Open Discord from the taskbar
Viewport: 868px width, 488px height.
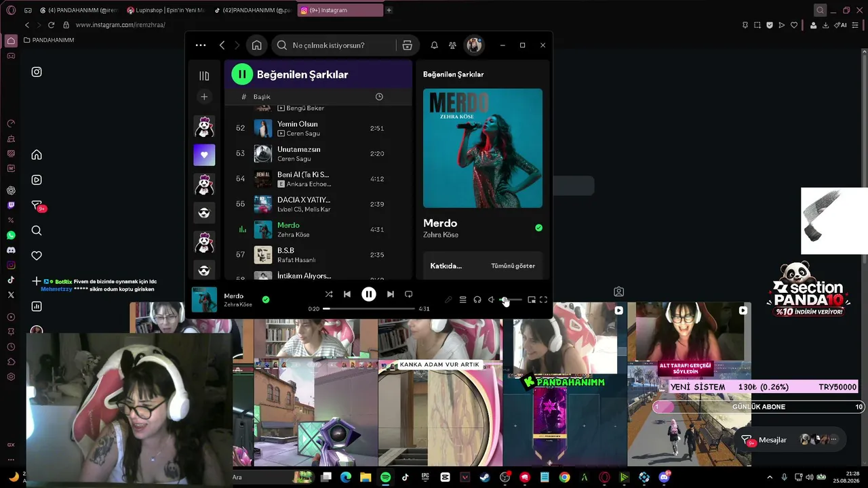pyautogui.click(x=664, y=477)
